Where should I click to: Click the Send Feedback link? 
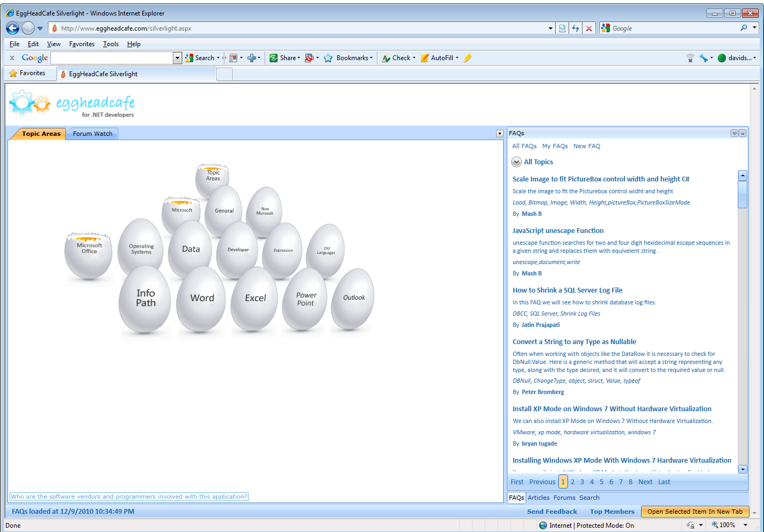(552, 512)
